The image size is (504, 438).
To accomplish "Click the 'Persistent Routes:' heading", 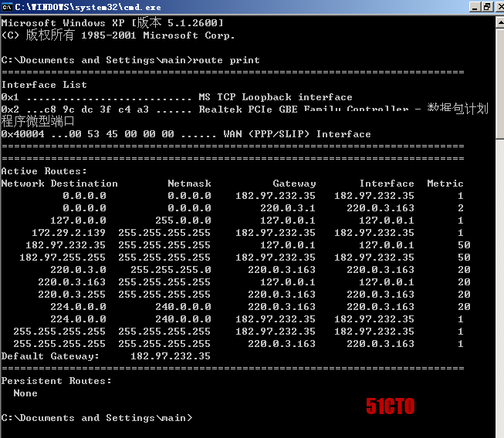I will click(56, 381).
